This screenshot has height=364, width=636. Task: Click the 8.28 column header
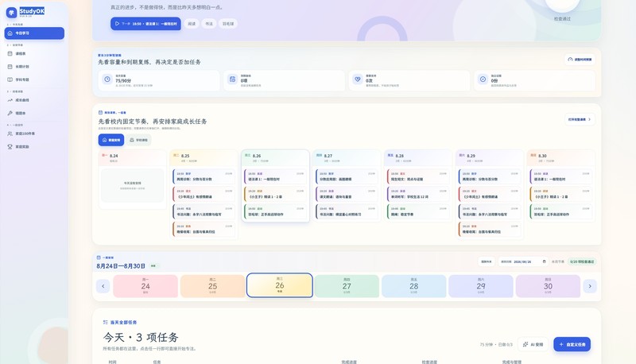click(418, 157)
